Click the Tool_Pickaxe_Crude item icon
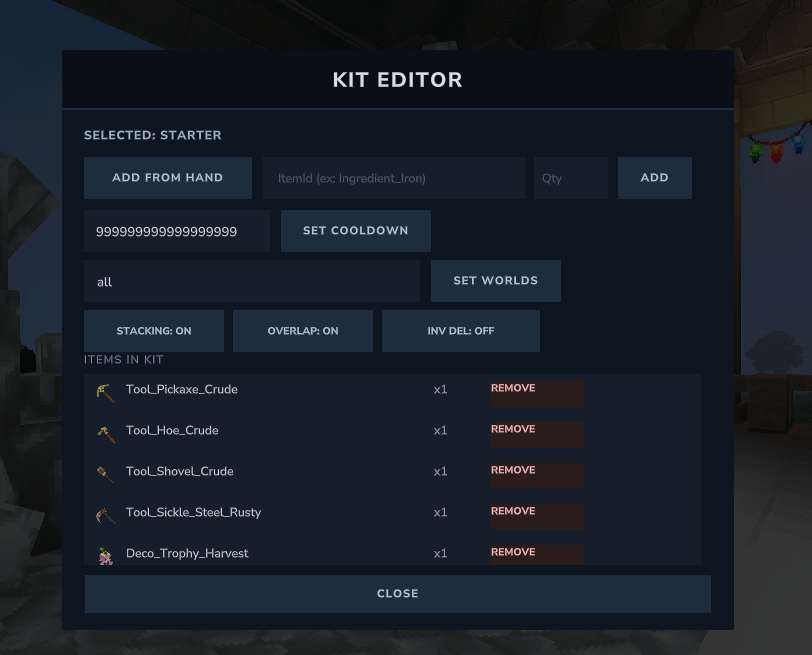 tap(105, 392)
